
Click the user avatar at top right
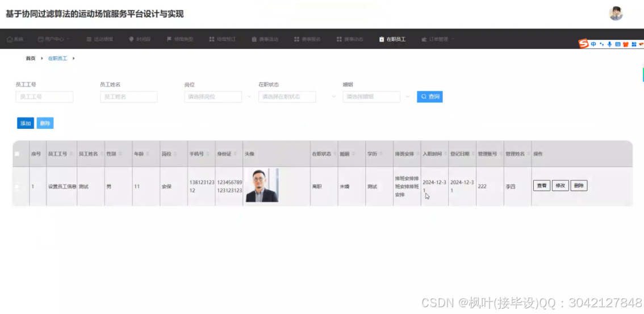[616, 14]
